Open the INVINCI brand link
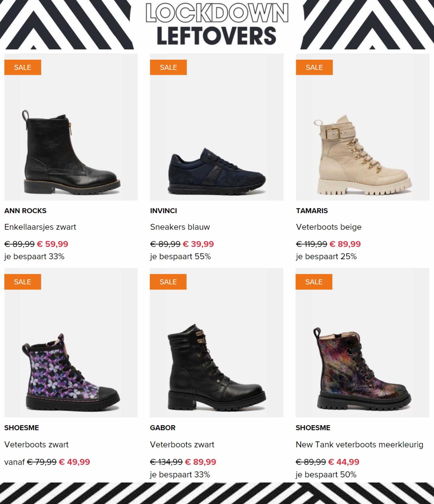The width and height of the screenshot is (434, 504). click(x=163, y=211)
